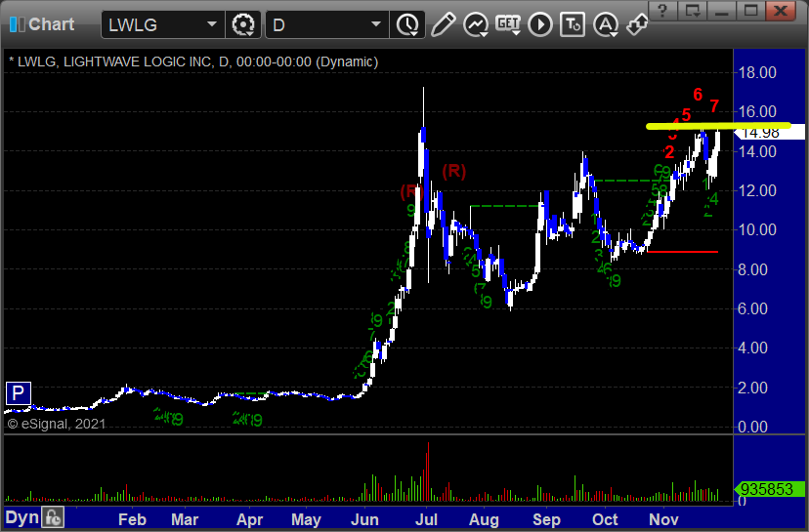Click the 2.00 price axis label
This screenshot has width=809, height=532.
(x=752, y=388)
